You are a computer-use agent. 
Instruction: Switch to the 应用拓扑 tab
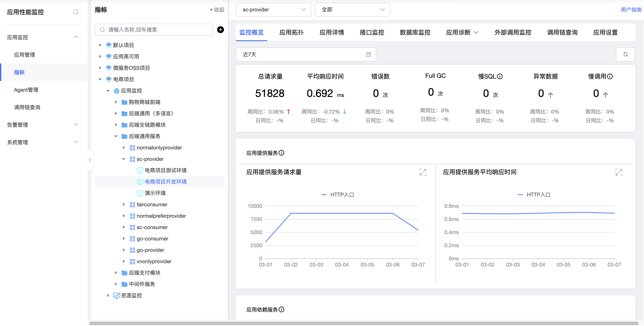click(x=292, y=32)
